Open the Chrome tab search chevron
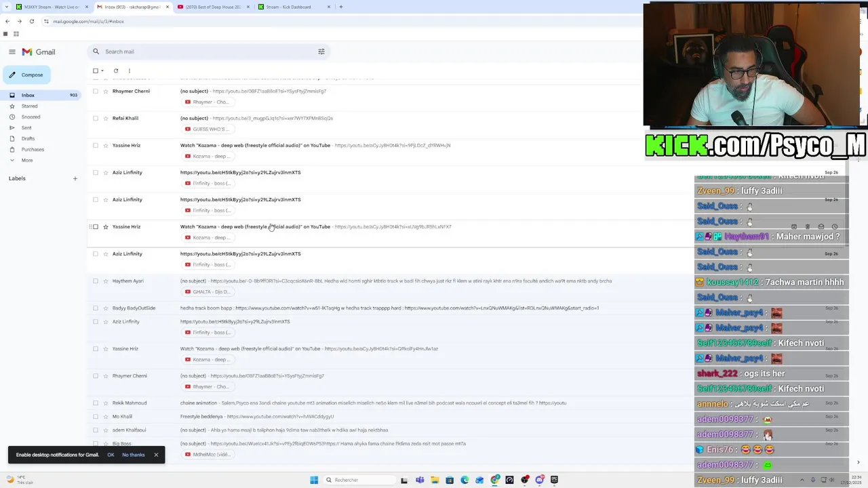Viewport: 868px width, 488px height. (5, 7)
